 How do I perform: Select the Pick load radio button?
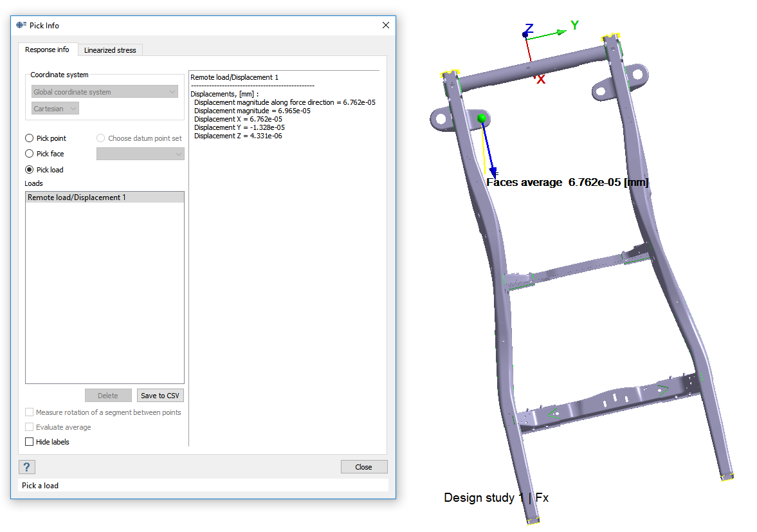click(30, 170)
